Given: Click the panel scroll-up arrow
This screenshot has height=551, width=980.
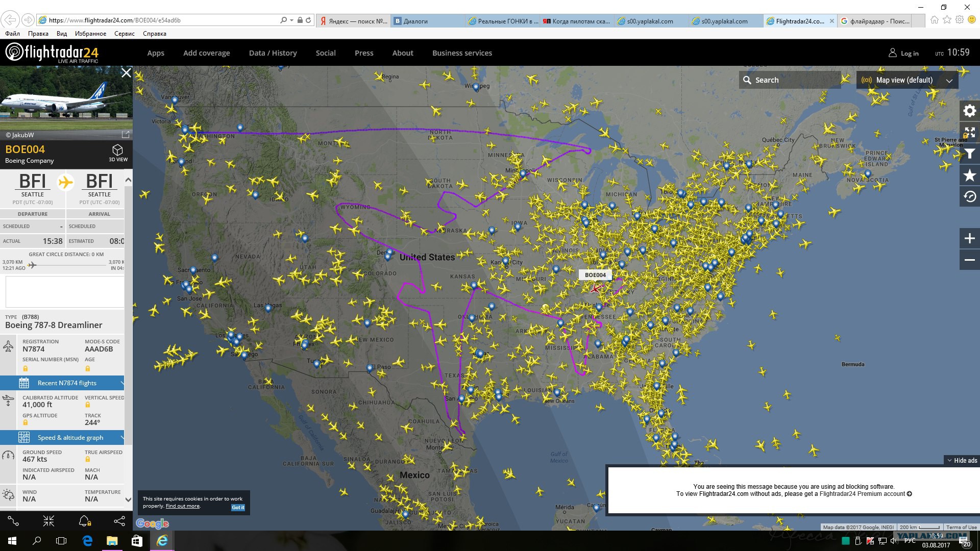Looking at the screenshot, I should [128, 180].
